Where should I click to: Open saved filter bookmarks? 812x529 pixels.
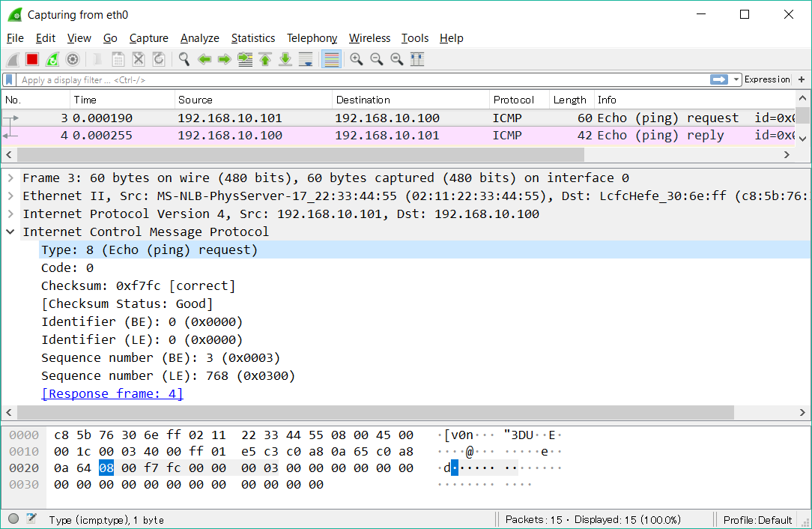pyautogui.click(x=8, y=79)
